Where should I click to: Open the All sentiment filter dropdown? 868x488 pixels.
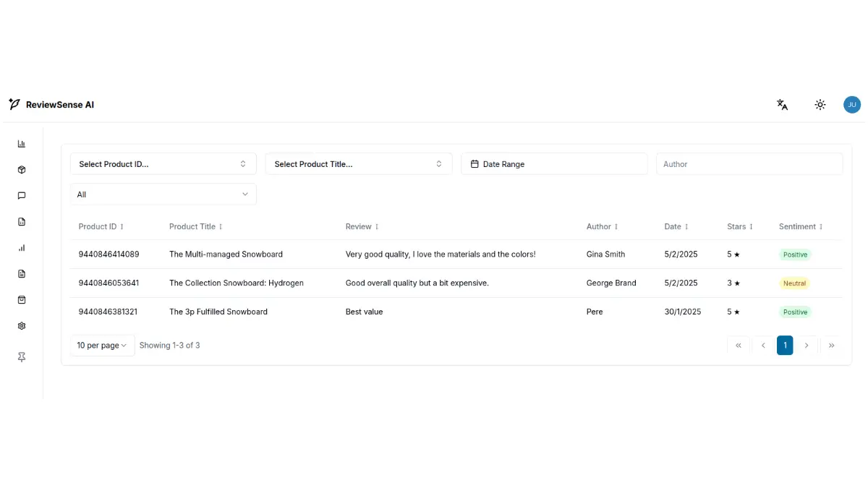click(x=163, y=194)
